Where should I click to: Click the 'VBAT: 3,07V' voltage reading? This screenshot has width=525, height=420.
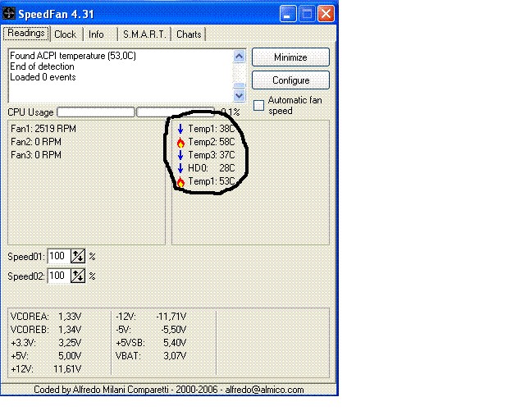tap(151, 356)
